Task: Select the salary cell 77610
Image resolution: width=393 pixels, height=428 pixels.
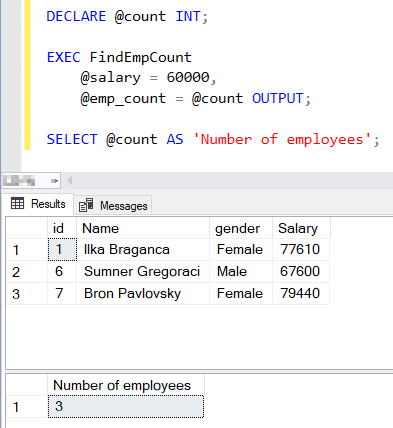Action: (301, 250)
